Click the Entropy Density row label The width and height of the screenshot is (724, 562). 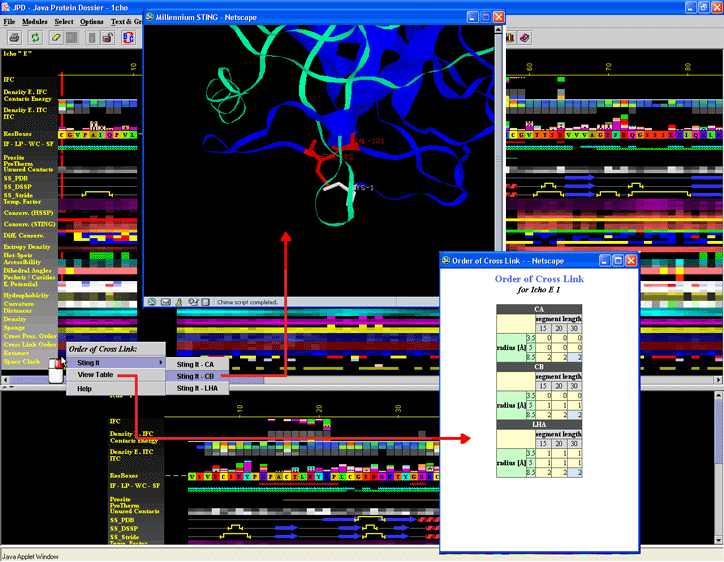[27, 247]
